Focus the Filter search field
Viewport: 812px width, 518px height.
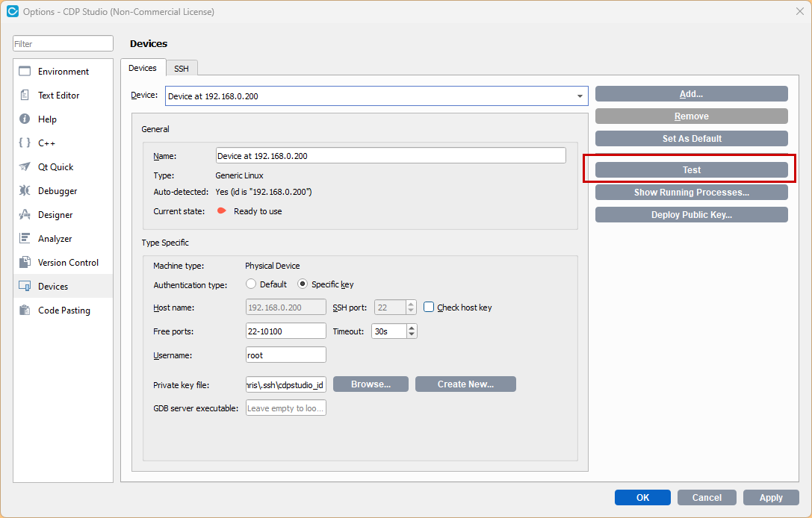pyautogui.click(x=63, y=43)
